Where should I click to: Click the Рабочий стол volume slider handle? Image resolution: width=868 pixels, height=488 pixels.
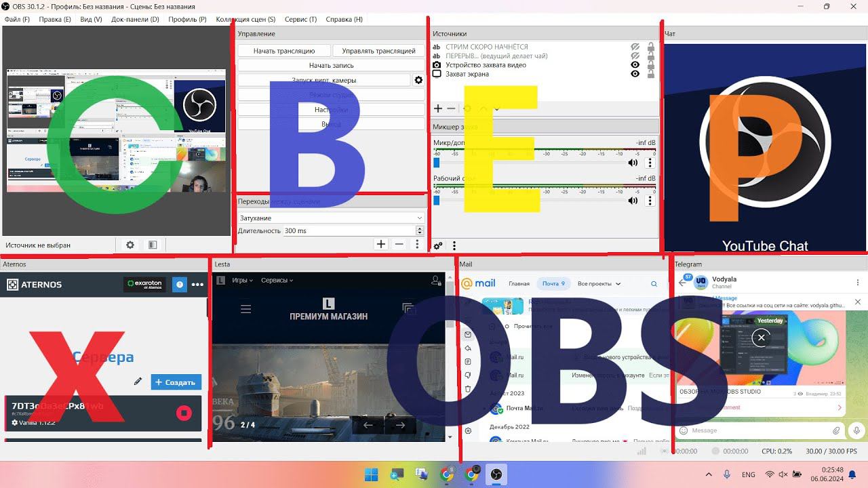point(437,201)
